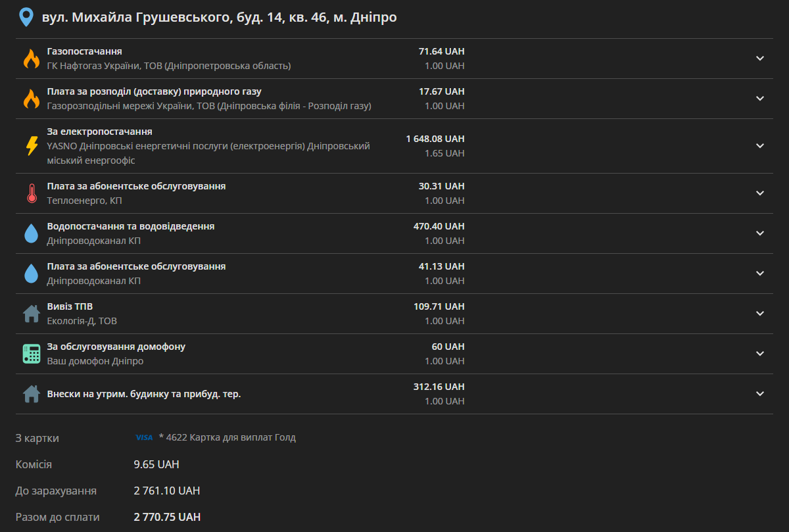
Task: Click the 1 648.08 UAH electricity amount
Action: (x=435, y=139)
